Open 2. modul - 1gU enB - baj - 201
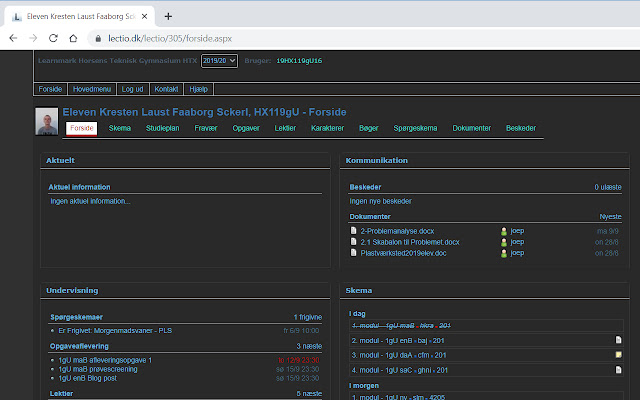 tap(398, 340)
